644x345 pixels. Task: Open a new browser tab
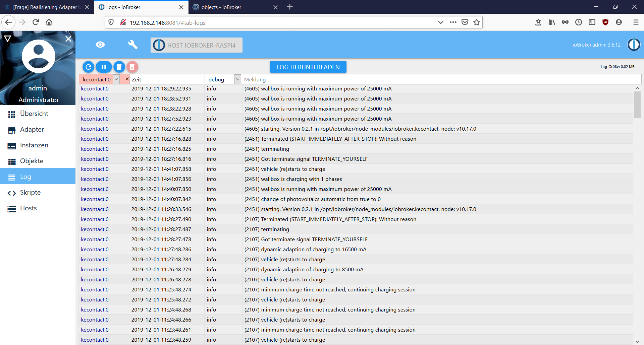tap(290, 7)
